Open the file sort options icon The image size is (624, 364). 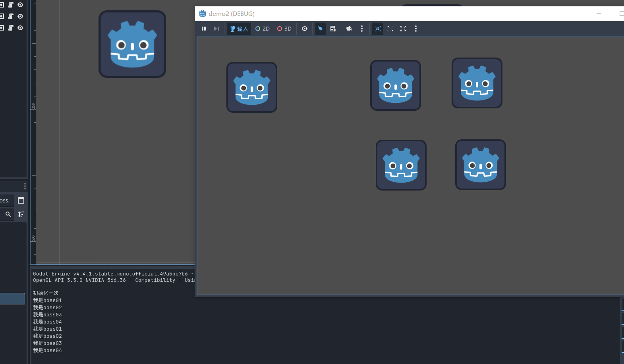[21, 214]
